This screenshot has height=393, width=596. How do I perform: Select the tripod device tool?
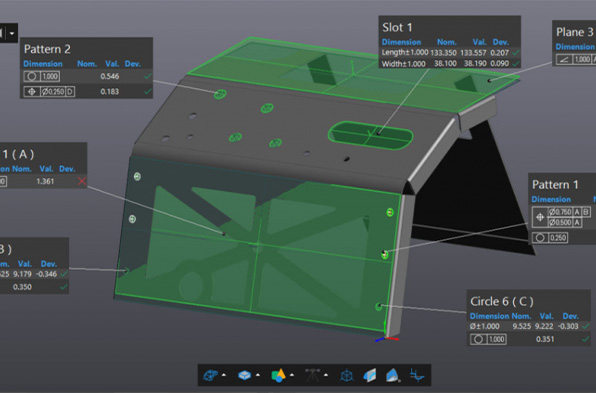point(312,375)
